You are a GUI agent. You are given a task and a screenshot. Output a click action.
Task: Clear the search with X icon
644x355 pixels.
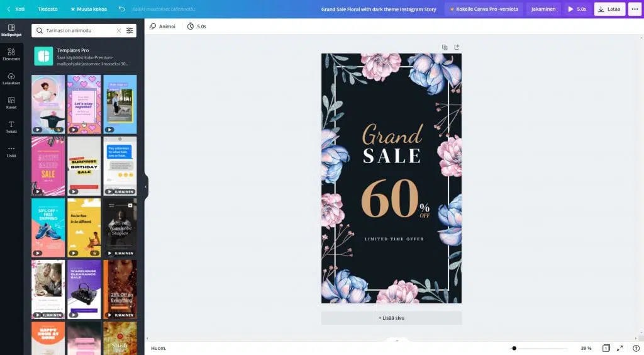point(119,30)
